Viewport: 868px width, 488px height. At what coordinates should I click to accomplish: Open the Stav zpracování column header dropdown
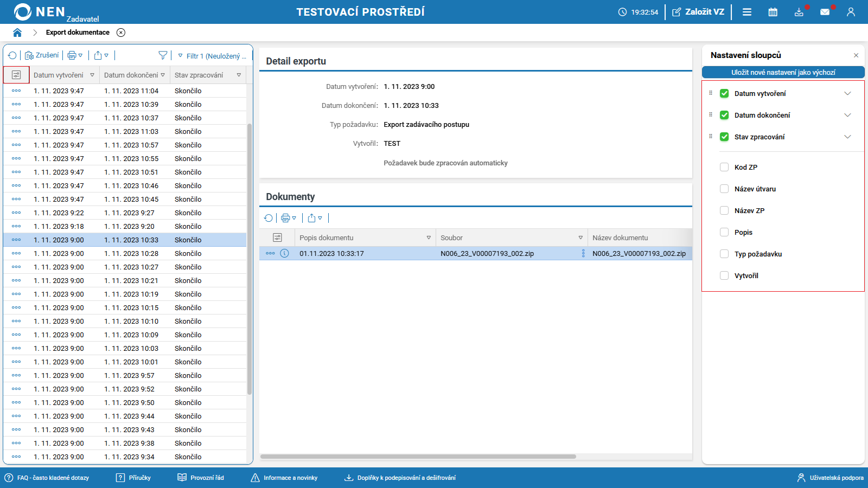tap(239, 75)
